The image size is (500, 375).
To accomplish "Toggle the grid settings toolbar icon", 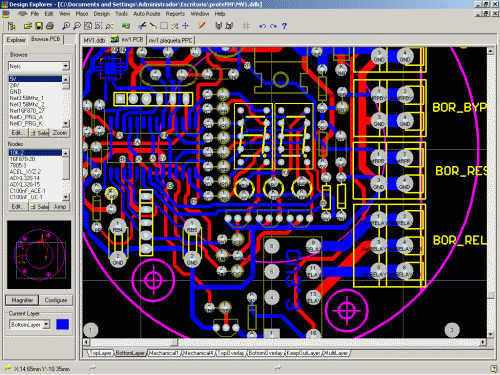I will [x=246, y=26].
